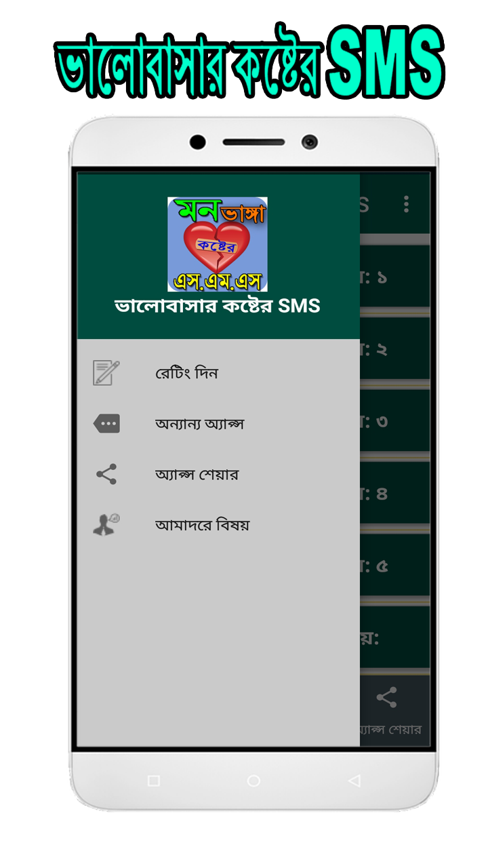488x868 pixels.
Task: Select the অ্যাপ্স শেয়ার menu entry
Action: (x=218, y=474)
